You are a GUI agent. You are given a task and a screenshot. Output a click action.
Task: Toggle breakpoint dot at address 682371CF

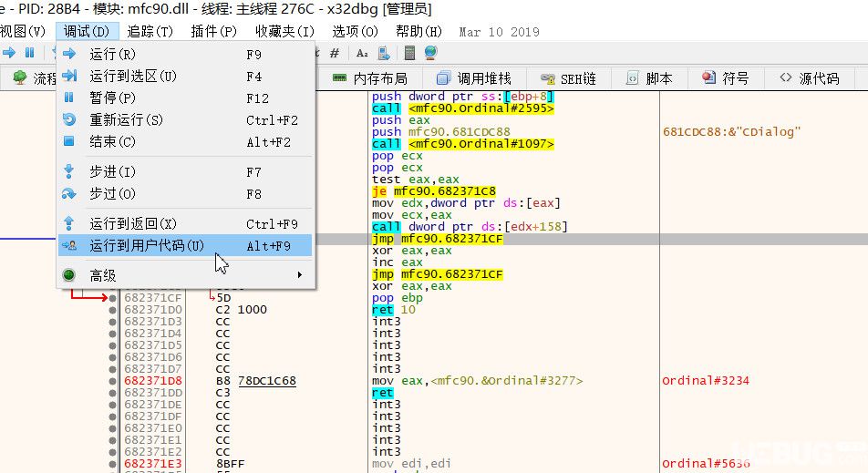pyautogui.click(x=112, y=298)
